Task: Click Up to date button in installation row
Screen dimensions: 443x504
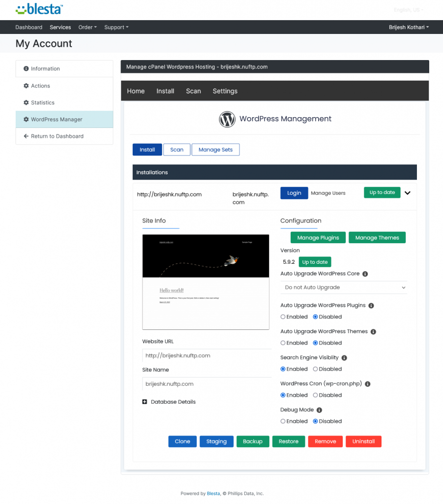Action: coord(382,192)
